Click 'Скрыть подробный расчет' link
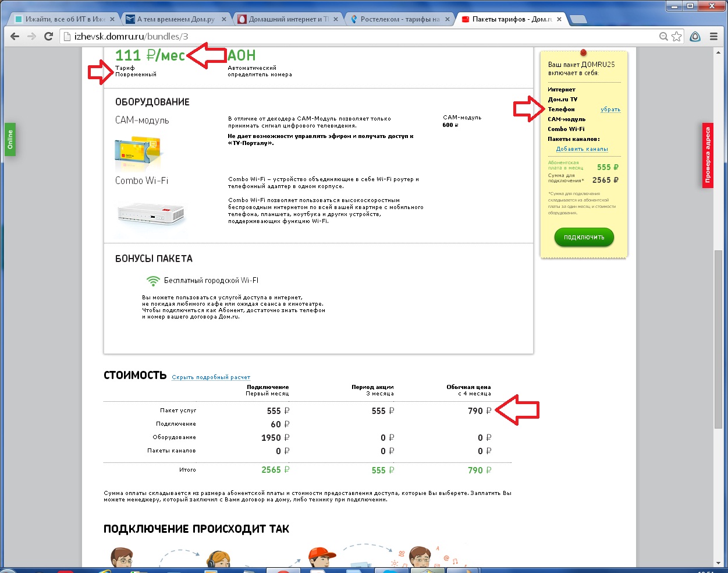The image size is (728, 573). coord(211,377)
